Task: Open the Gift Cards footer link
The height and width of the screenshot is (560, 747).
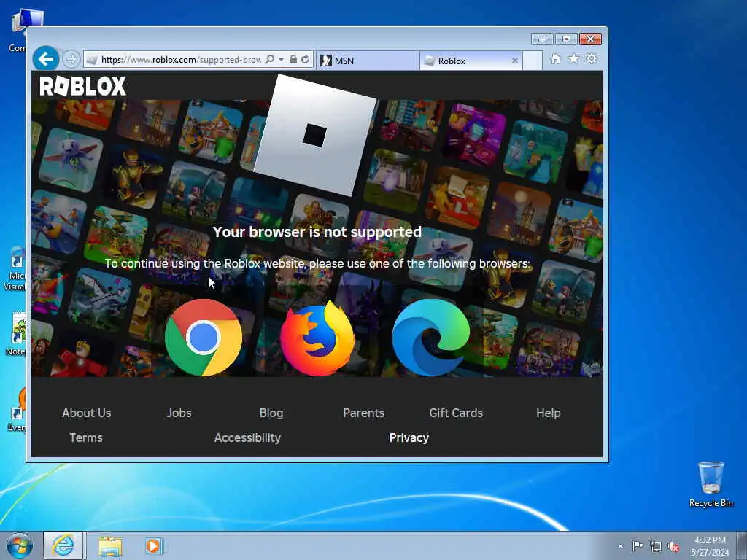Action: (456, 413)
